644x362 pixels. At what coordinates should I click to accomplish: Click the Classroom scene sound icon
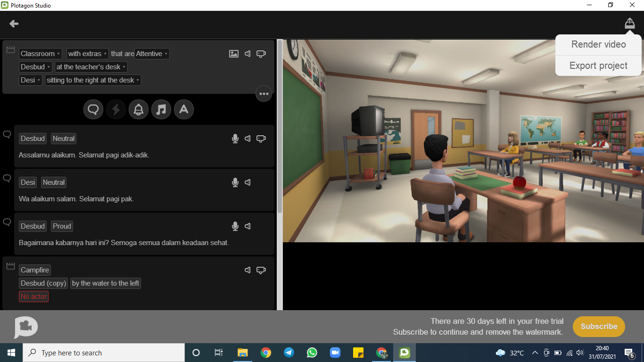(248, 54)
